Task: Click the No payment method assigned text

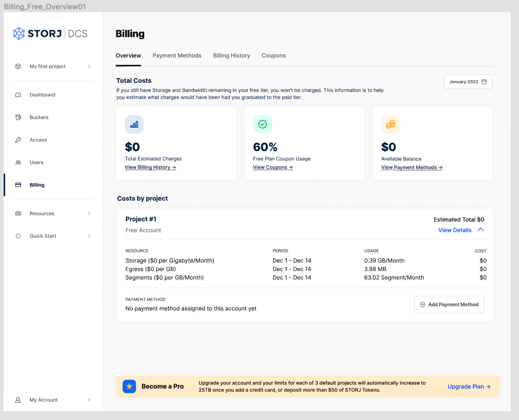Action: [191, 308]
